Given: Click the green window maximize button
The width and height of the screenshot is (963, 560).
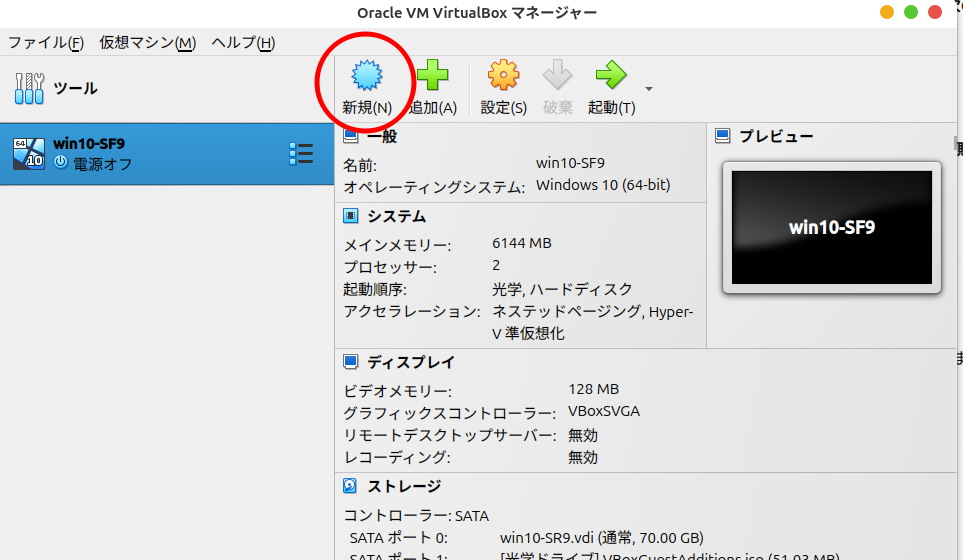Looking at the screenshot, I should pyautogui.click(x=910, y=12).
